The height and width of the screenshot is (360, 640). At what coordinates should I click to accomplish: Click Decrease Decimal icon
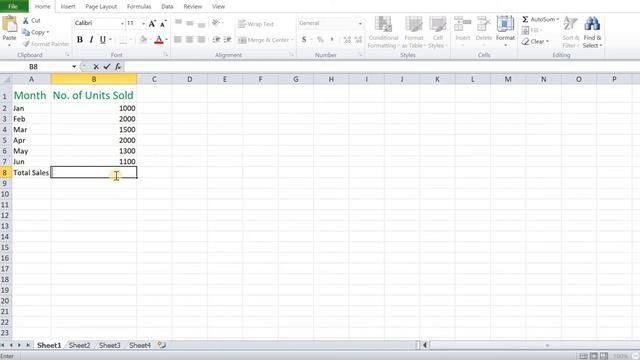[x=358, y=40]
